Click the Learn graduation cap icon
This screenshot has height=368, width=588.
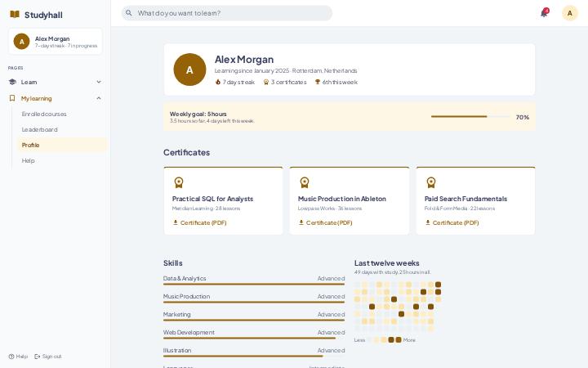click(x=12, y=82)
